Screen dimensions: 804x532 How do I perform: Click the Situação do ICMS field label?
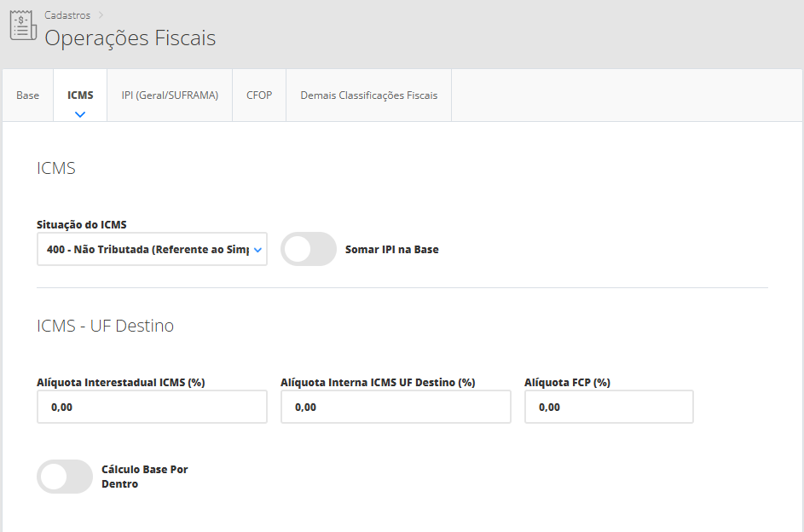pyautogui.click(x=82, y=224)
